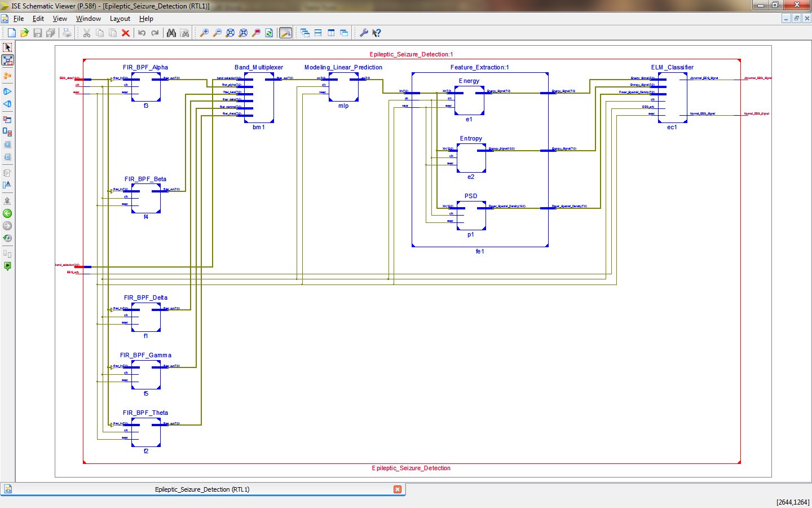Click the wrench Preferences icon
The width and height of the screenshot is (812, 508).
pyautogui.click(x=364, y=33)
